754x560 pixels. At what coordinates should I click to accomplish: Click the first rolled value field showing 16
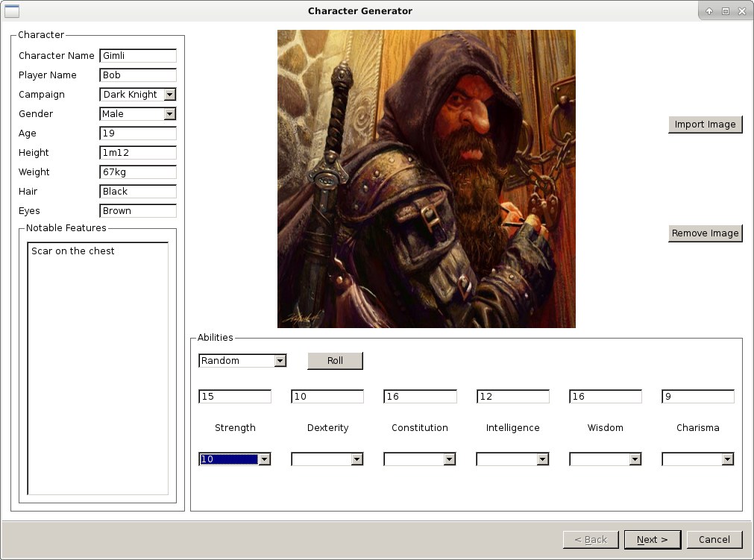pyautogui.click(x=421, y=397)
